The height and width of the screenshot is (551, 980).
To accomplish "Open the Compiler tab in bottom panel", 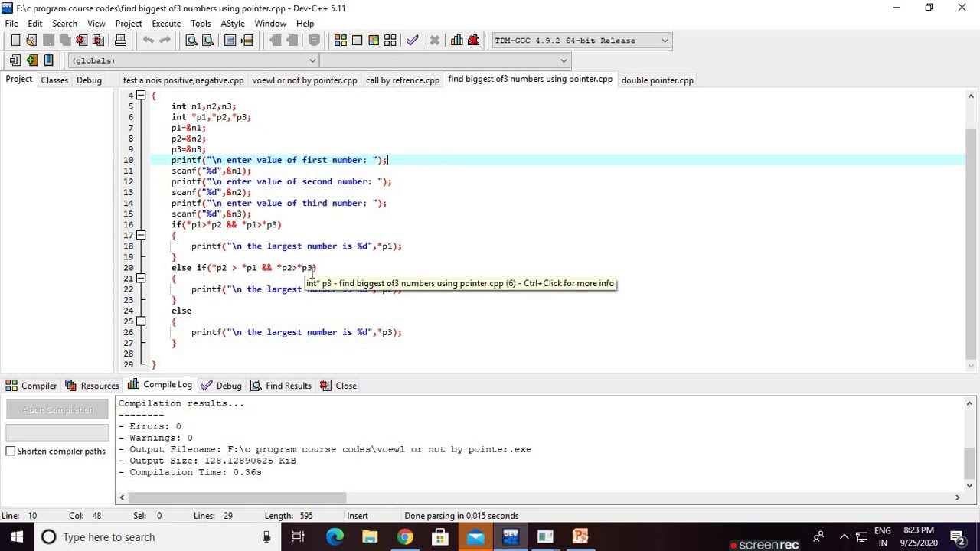I will coord(31,386).
